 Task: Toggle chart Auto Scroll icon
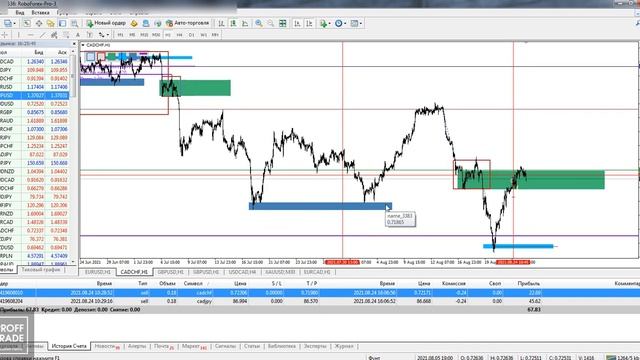(297, 24)
